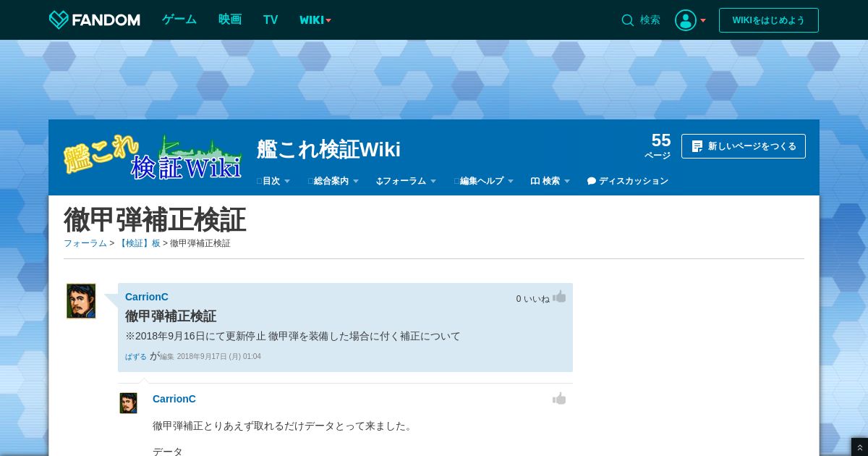
Task: Expand the WIKI dropdown in top bar
Action: (315, 20)
